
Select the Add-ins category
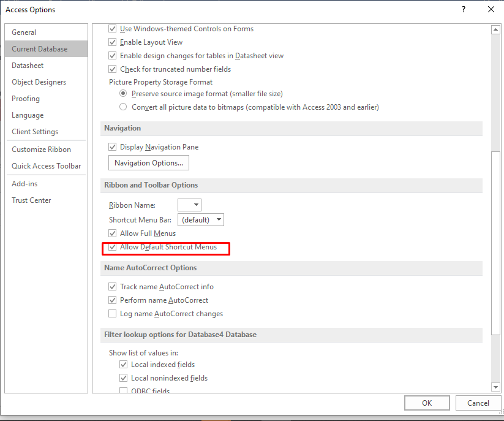coord(47,184)
